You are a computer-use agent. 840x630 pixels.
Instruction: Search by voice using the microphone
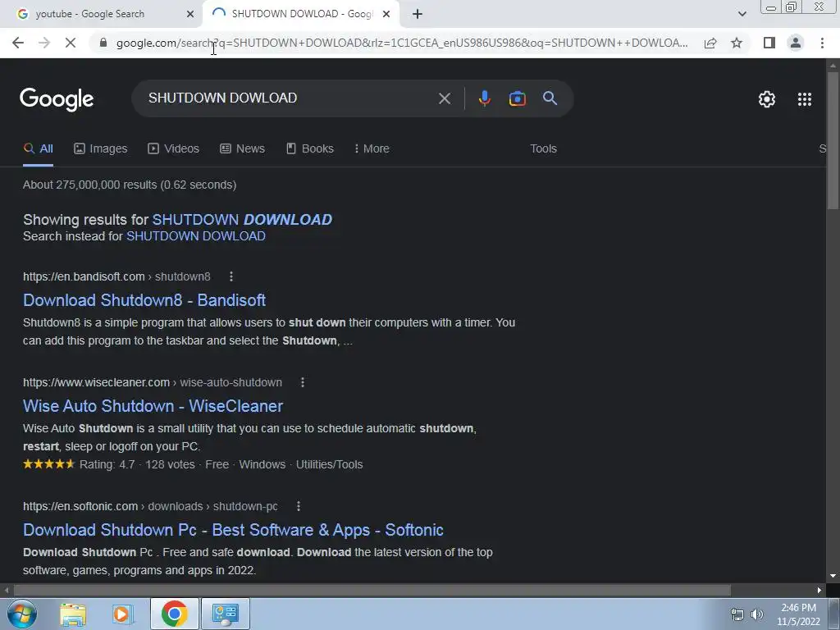484,98
